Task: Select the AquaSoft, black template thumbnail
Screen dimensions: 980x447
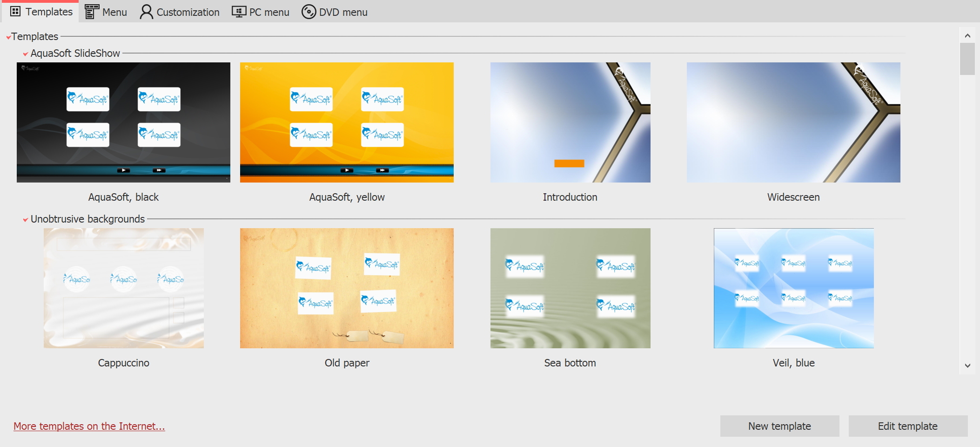Action: [x=123, y=122]
